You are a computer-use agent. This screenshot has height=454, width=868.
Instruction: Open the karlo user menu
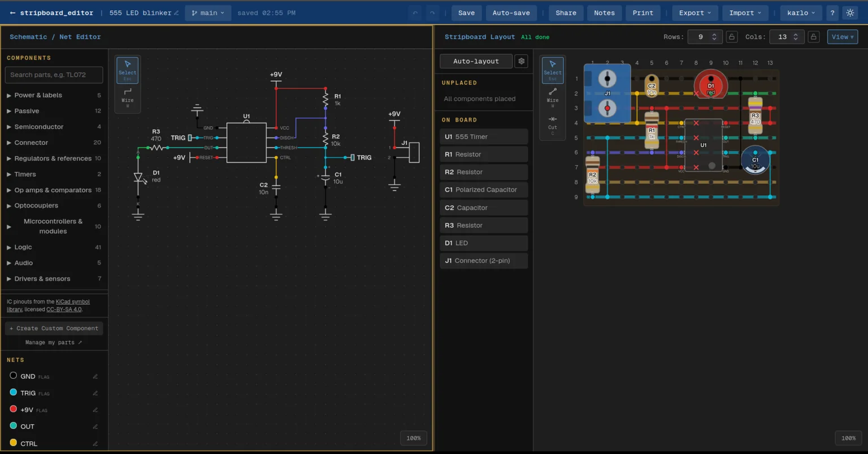click(x=801, y=13)
